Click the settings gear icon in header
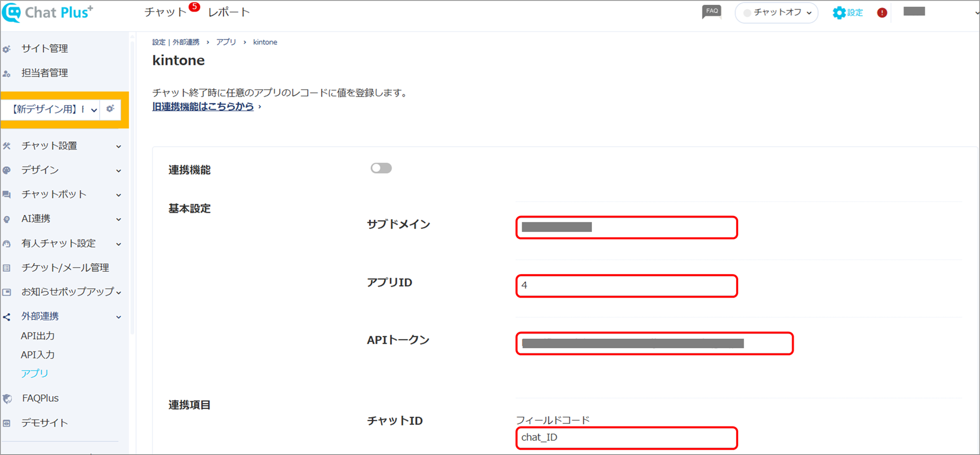This screenshot has width=980, height=455. point(838,13)
